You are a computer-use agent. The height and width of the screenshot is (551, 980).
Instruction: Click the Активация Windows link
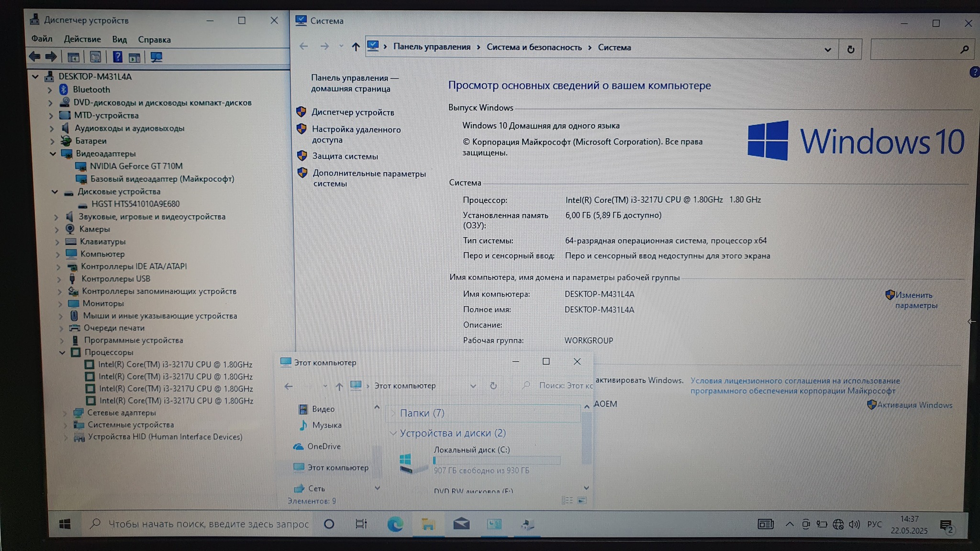pyautogui.click(x=914, y=405)
